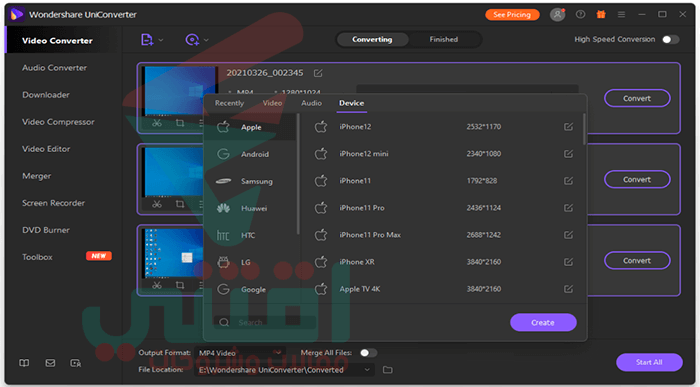This screenshot has height=387, width=700.
Task: Click the Start All button
Action: click(649, 362)
